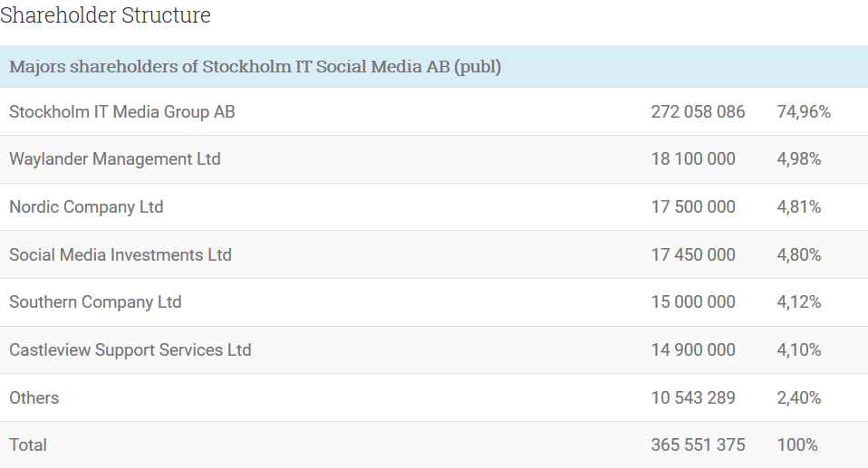Select the 17 500 000 shares value
Screen dimensions: 868x468
click(693, 207)
